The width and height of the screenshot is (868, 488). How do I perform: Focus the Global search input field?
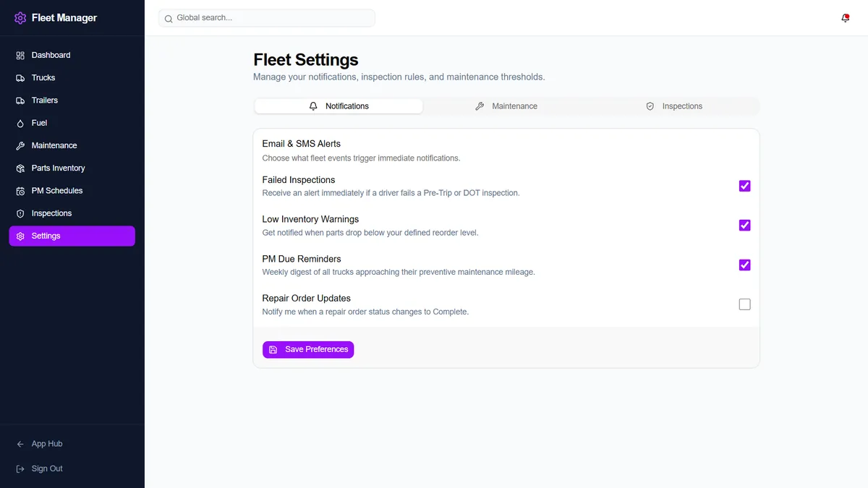[x=267, y=18]
